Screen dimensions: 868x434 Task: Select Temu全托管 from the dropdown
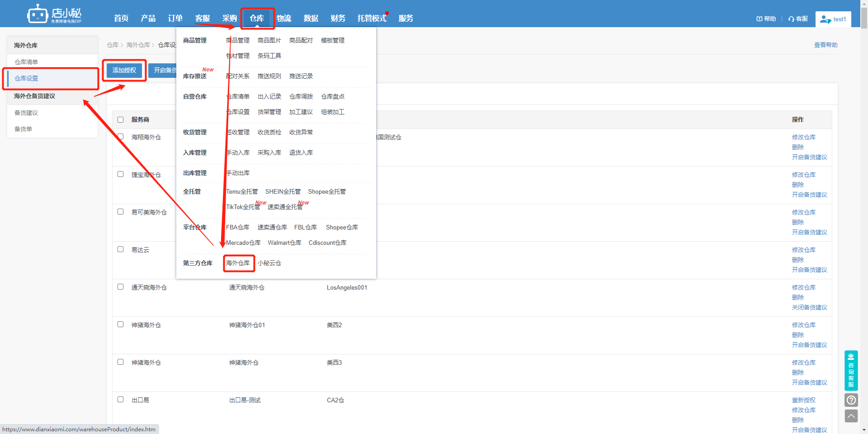click(242, 191)
